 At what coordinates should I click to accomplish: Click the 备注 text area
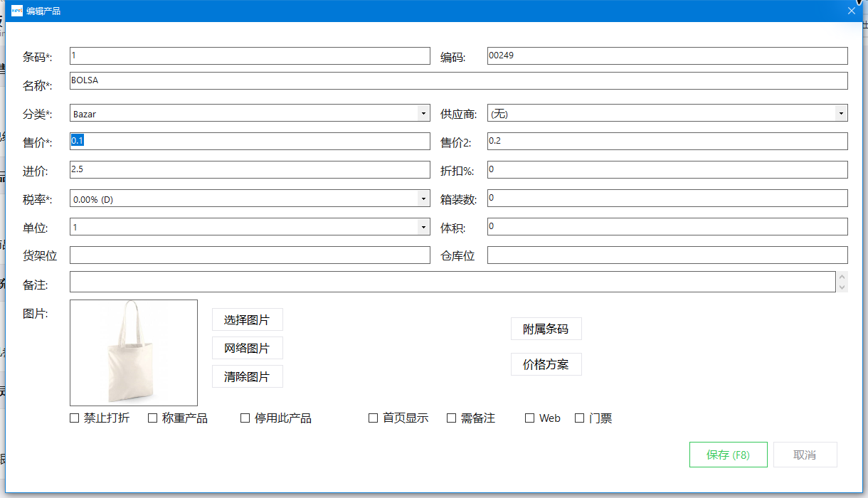tap(452, 282)
